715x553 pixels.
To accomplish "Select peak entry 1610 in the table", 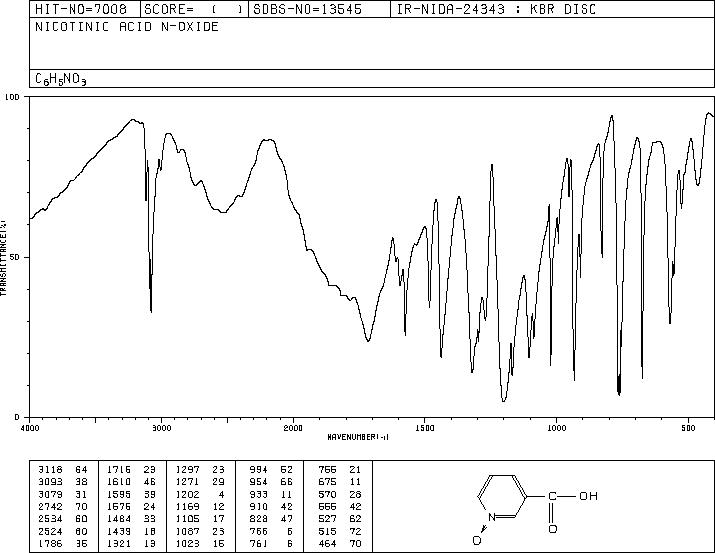I will (x=119, y=482).
